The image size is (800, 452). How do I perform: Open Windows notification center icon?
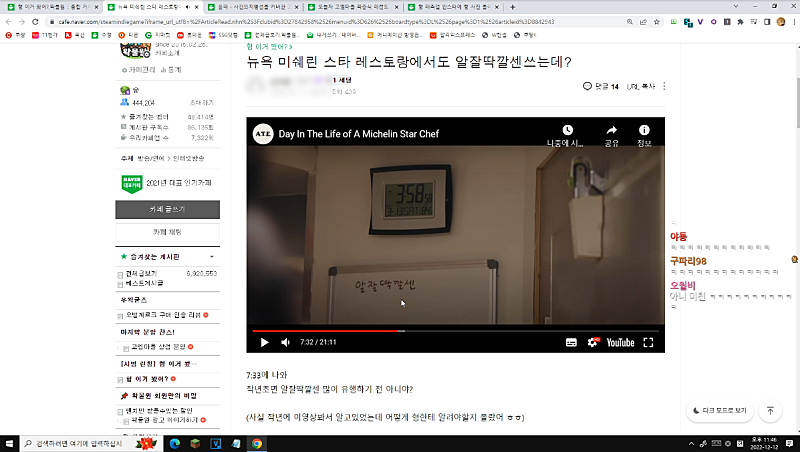[x=789, y=444]
